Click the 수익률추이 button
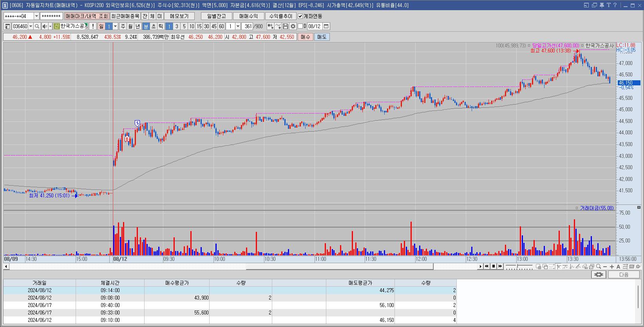The height and width of the screenshot is (327, 644). pos(280,16)
